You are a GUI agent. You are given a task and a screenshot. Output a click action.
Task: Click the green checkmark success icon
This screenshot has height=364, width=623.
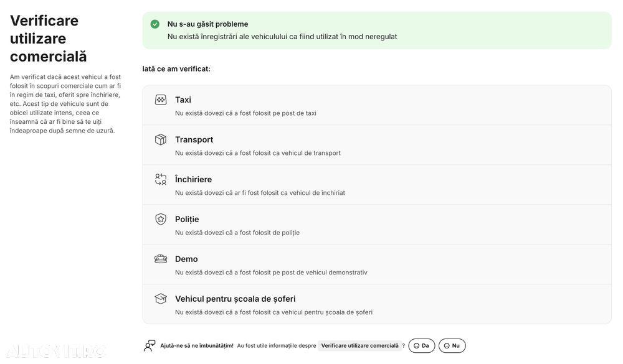[x=155, y=24]
